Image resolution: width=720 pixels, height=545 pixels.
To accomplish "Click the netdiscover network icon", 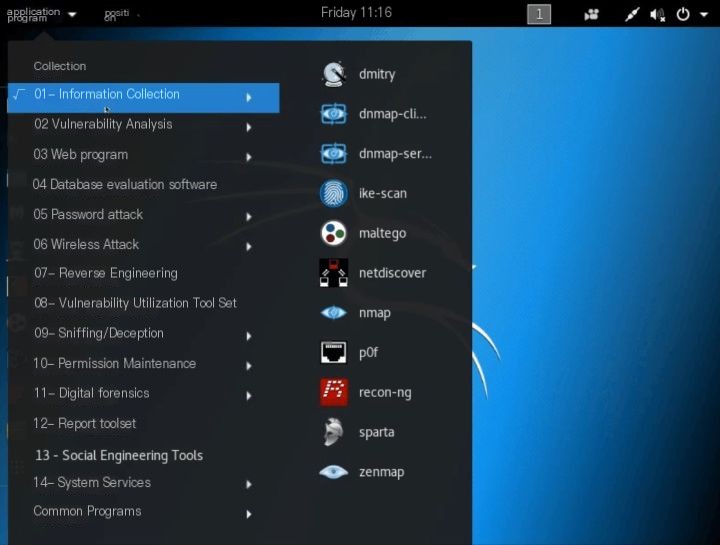I will pyautogui.click(x=334, y=273).
